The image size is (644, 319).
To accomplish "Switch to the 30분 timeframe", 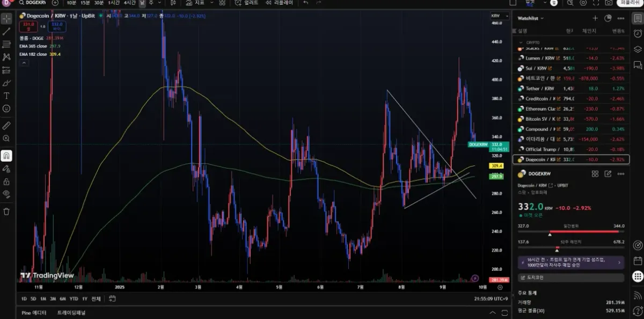I will [99, 3].
